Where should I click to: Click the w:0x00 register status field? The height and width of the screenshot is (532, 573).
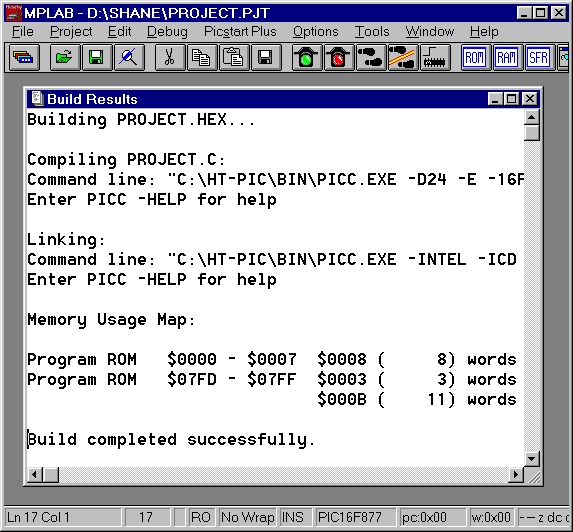(x=492, y=517)
